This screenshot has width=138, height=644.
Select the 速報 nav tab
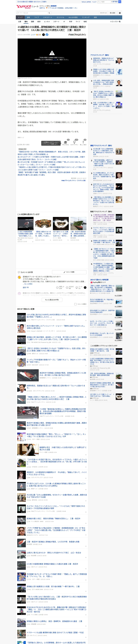point(28,17)
